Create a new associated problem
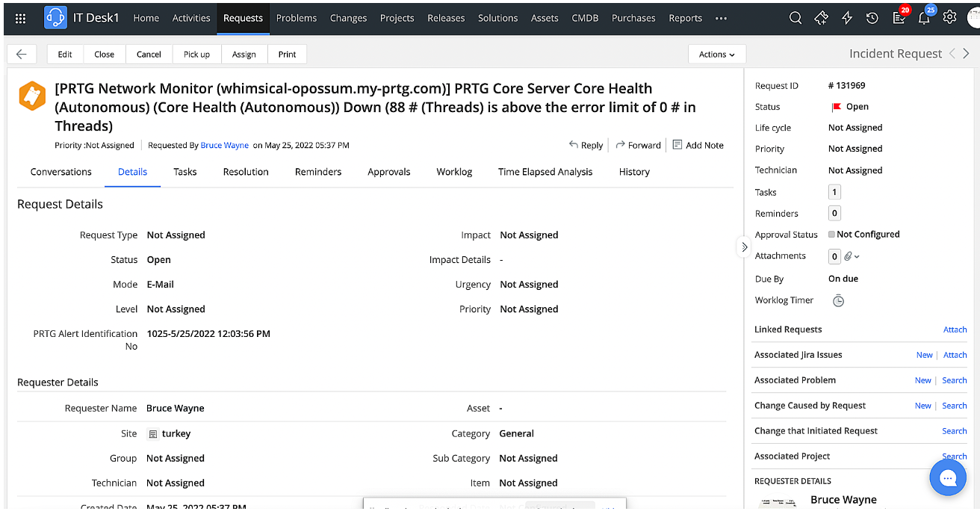 coord(923,380)
